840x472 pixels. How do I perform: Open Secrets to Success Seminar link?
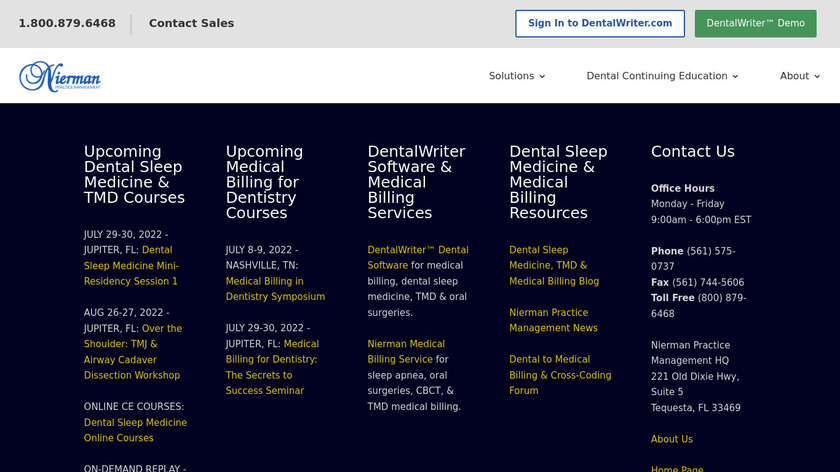click(272, 368)
